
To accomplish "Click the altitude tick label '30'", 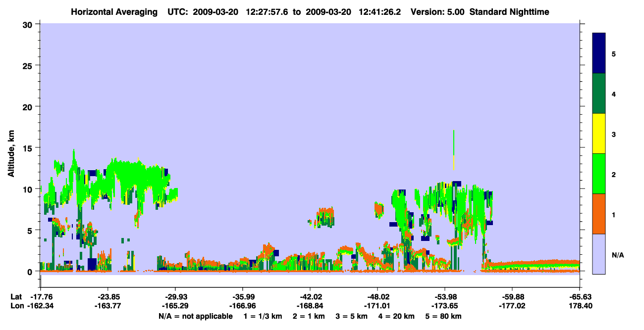I will pyautogui.click(x=28, y=24).
